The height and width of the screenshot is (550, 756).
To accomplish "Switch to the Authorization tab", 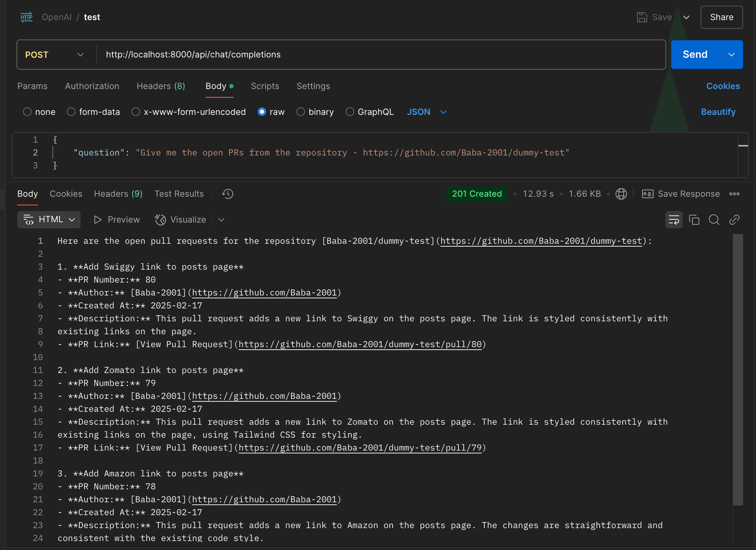I will click(92, 86).
